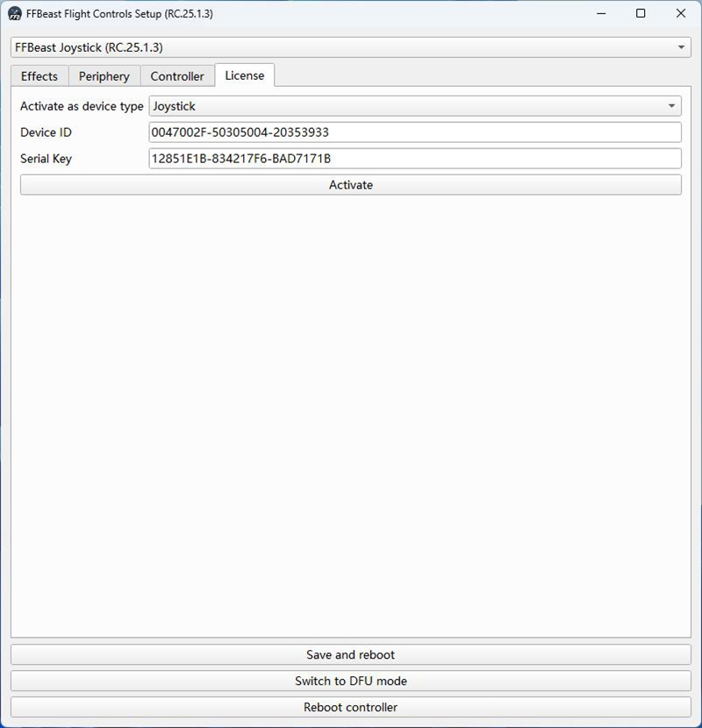
Task: Click the window title text in title bar
Action: tap(119, 14)
